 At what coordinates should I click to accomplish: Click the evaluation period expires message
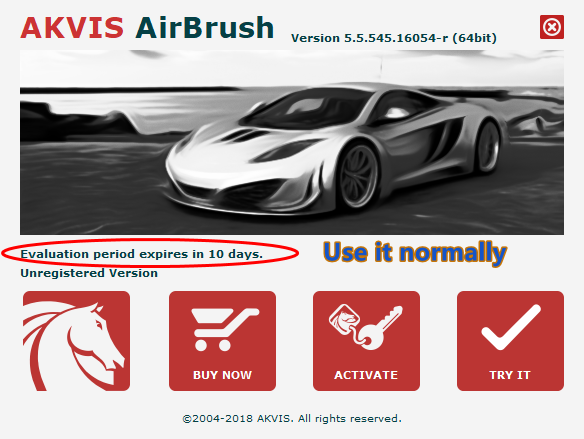(142, 254)
